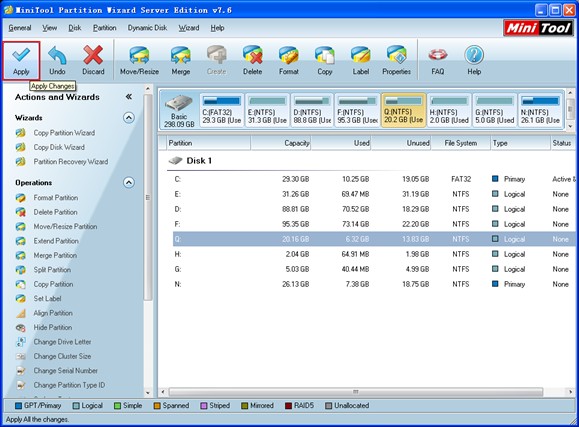Open the Label toolbar tool
This screenshot has height=427, width=579.
point(361,61)
